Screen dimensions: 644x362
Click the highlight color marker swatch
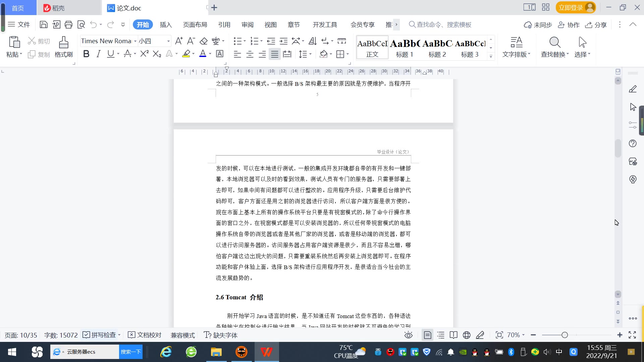point(186,54)
